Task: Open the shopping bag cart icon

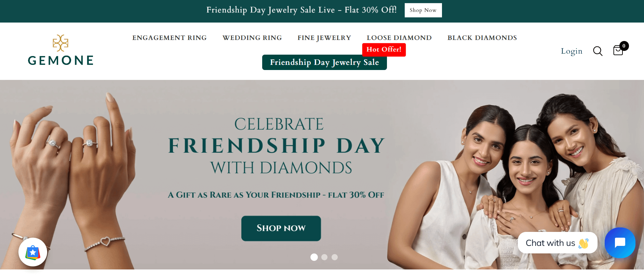Action: [x=618, y=51]
